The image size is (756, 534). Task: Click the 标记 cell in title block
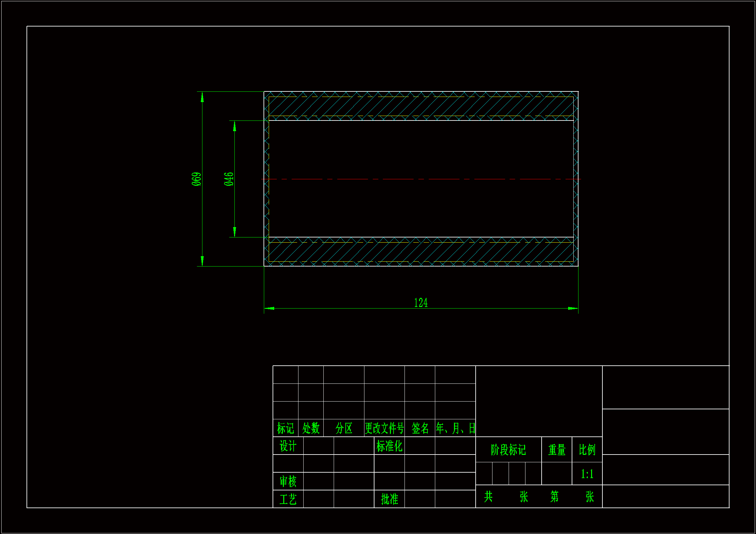pyautogui.click(x=285, y=428)
